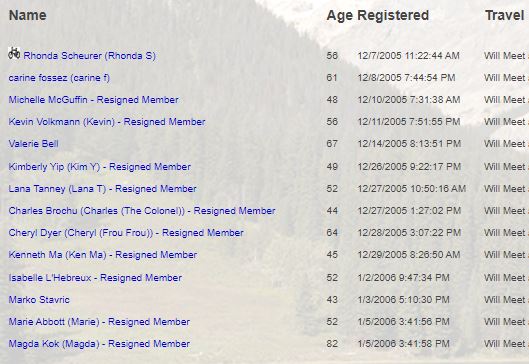529x364 pixels.
Task: Click Rhonda Scheurer's Will Meet travel entry
Action: (506, 56)
